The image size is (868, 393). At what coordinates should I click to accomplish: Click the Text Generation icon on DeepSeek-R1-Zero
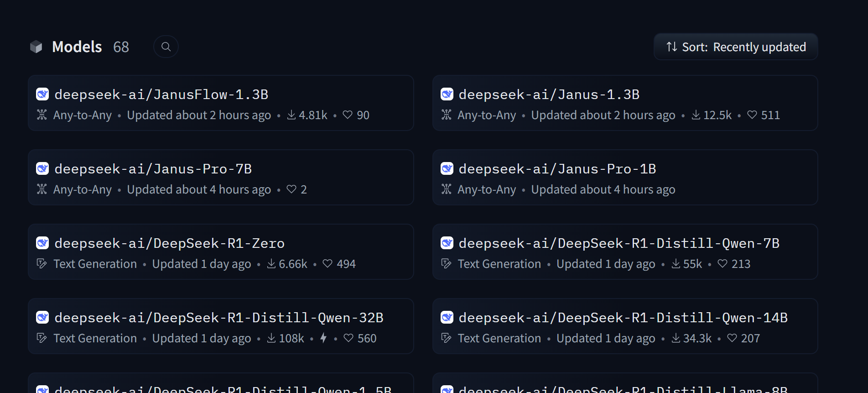[x=42, y=263]
